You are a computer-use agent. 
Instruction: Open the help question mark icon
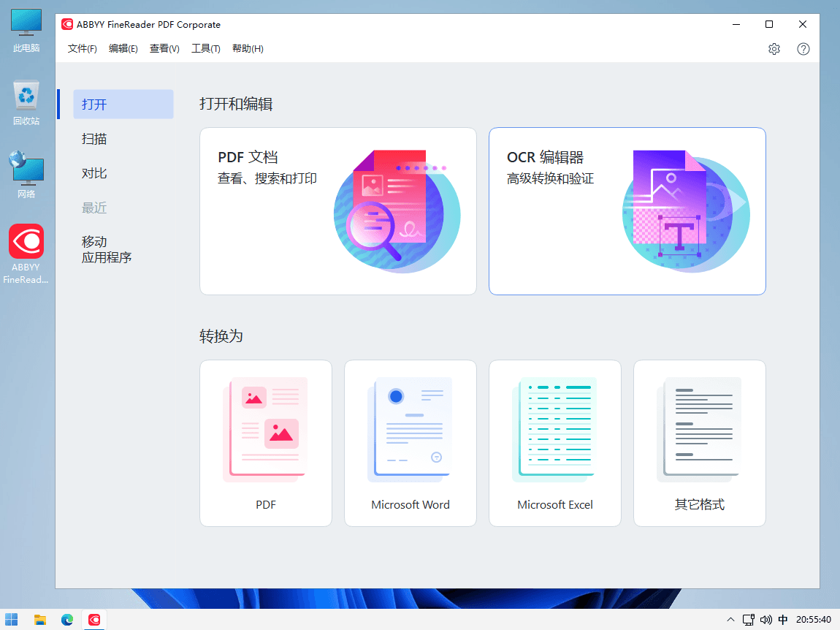pos(803,49)
